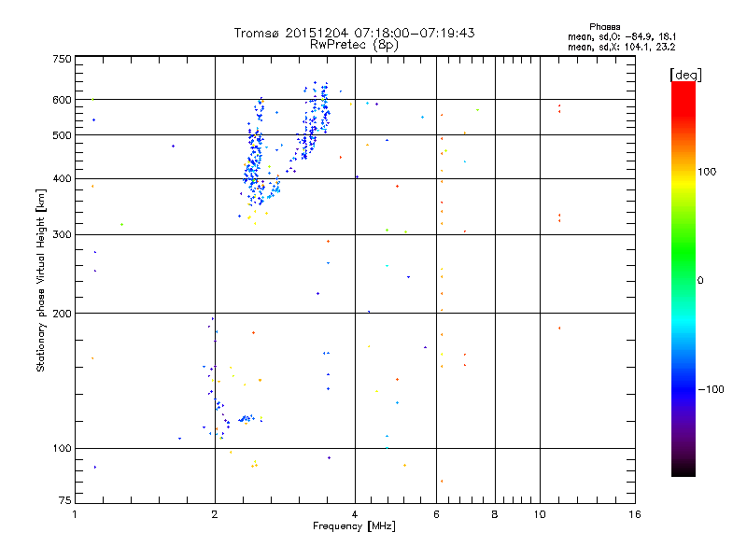Click colorbar tick label '-100'

(711, 389)
